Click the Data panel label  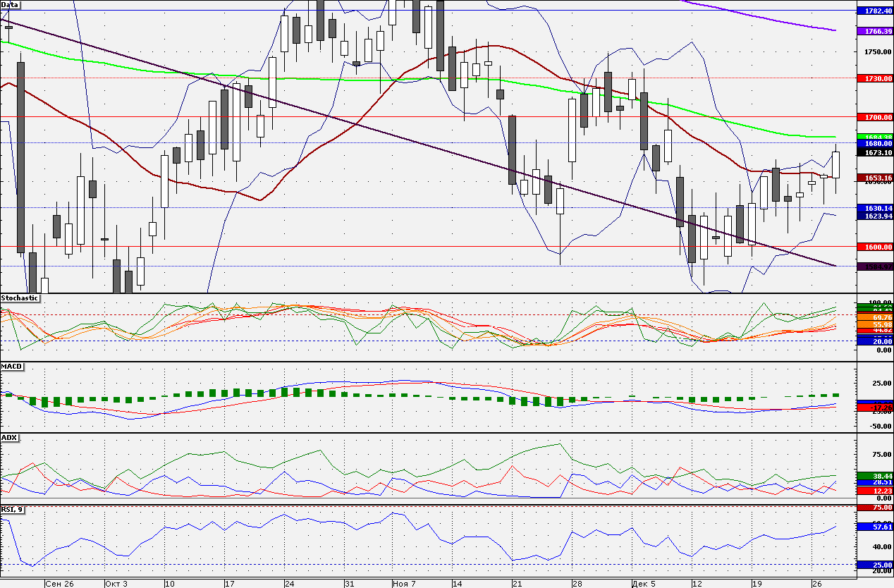[11, 4]
